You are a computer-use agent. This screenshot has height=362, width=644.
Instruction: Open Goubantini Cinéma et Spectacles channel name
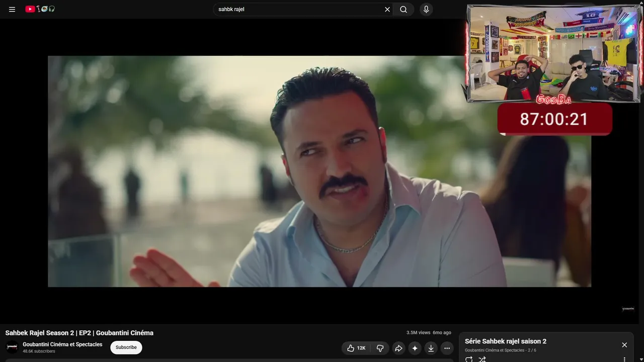[62, 344]
